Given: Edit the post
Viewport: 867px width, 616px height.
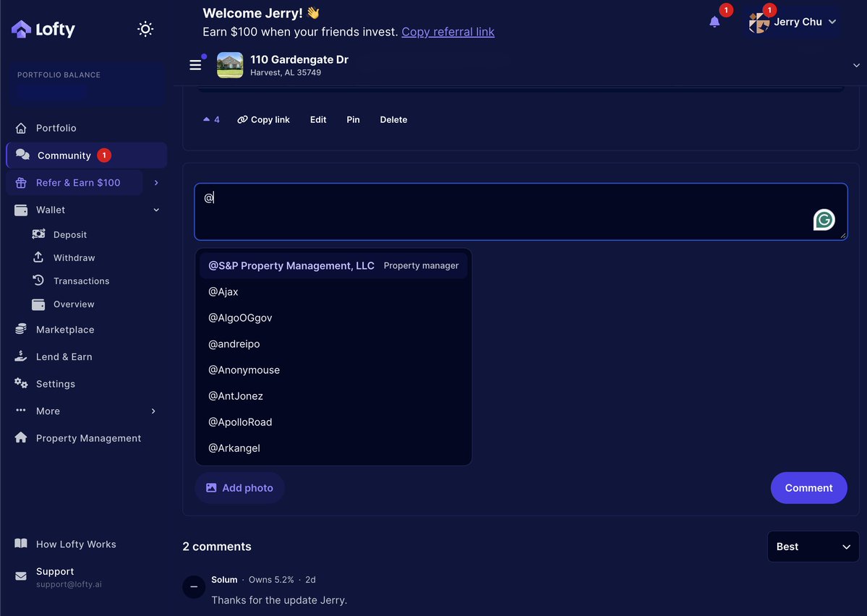Looking at the screenshot, I should tap(318, 119).
